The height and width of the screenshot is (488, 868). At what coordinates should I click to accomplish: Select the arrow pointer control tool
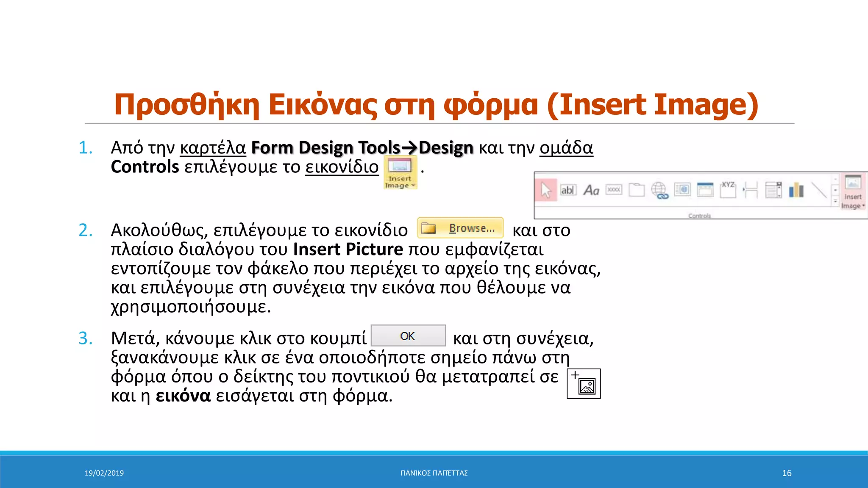(x=545, y=190)
